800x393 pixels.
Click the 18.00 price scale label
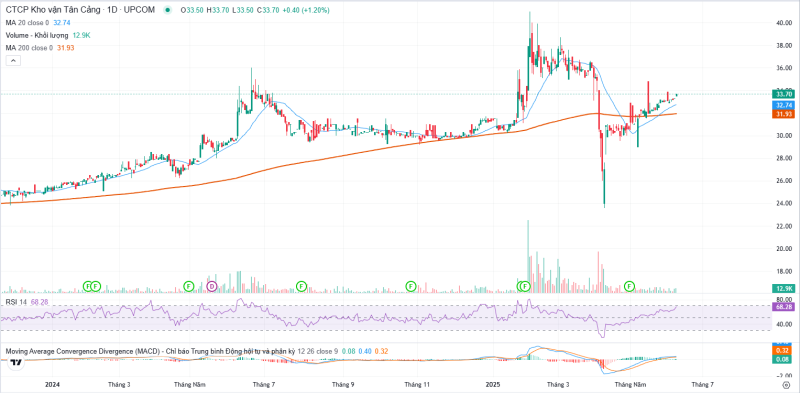click(x=783, y=271)
